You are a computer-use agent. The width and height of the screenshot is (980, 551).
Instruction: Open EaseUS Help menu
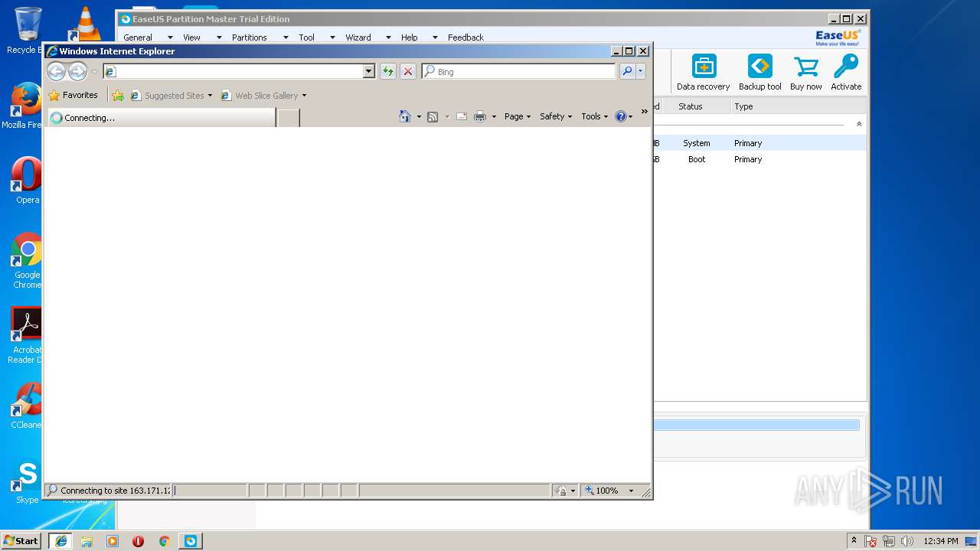pyautogui.click(x=410, y=37)
